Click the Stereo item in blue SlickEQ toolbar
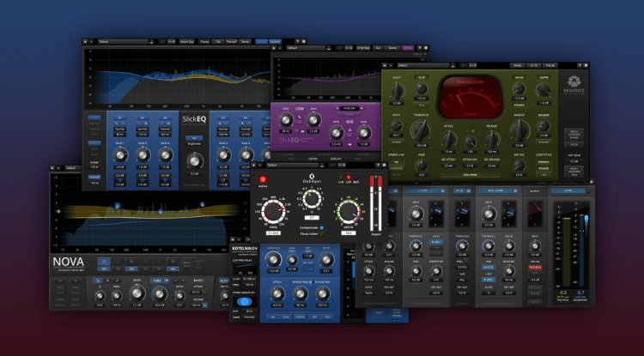Viewport: 644px width, 356px height. click(x=245, y=41)
